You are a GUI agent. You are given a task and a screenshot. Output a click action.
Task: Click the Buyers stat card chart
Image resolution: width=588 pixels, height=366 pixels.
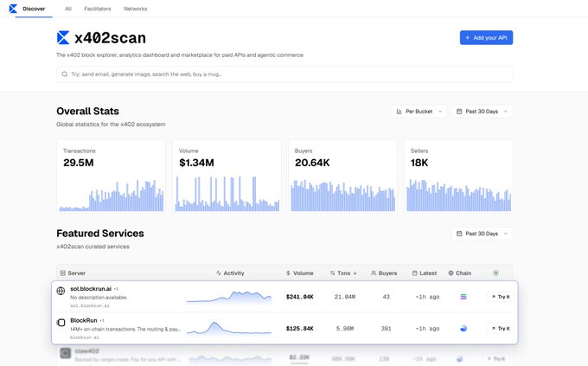click(x=342, y=196)
